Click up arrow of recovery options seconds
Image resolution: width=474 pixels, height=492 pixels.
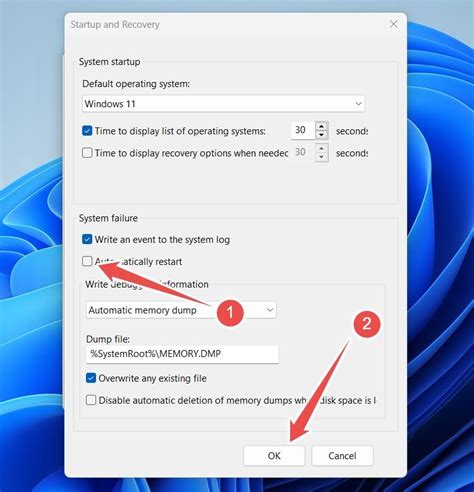321,149
